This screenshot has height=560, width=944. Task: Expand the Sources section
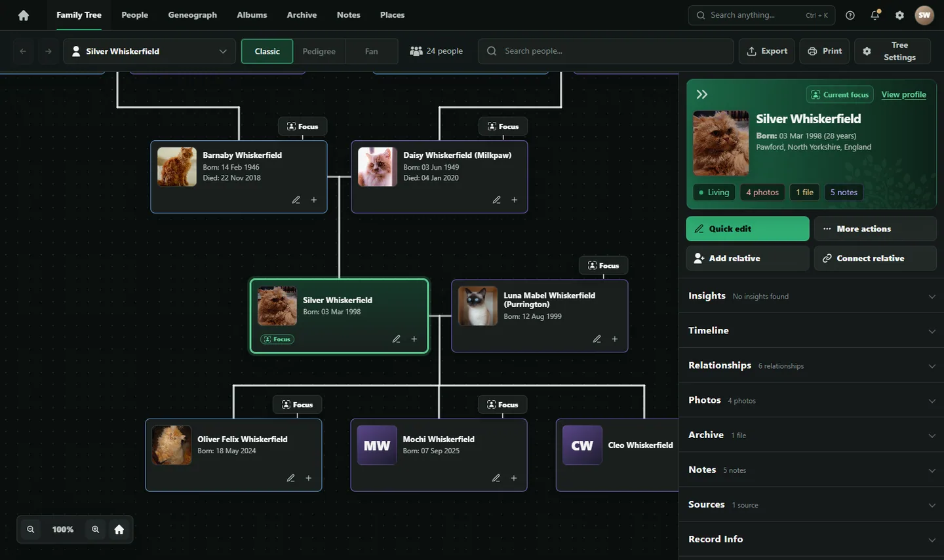pyautogui.click(x=811, y=504)
